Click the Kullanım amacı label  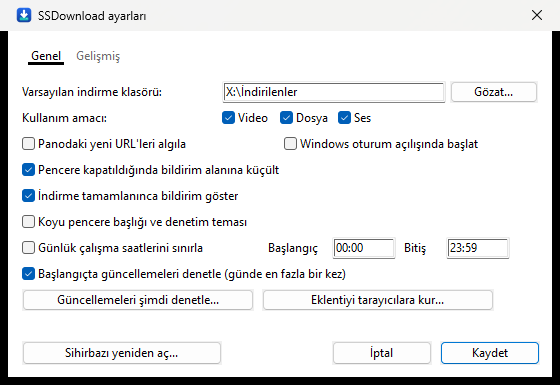coord(64,118)
